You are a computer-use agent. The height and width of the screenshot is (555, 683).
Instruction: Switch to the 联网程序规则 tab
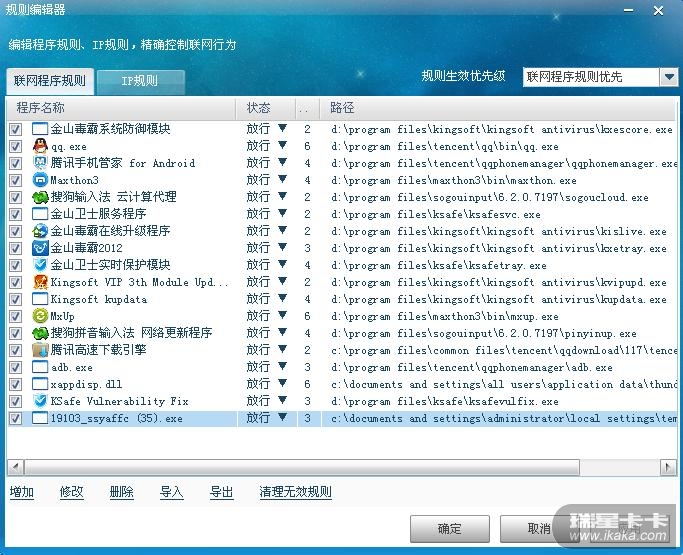click(50, 81)
